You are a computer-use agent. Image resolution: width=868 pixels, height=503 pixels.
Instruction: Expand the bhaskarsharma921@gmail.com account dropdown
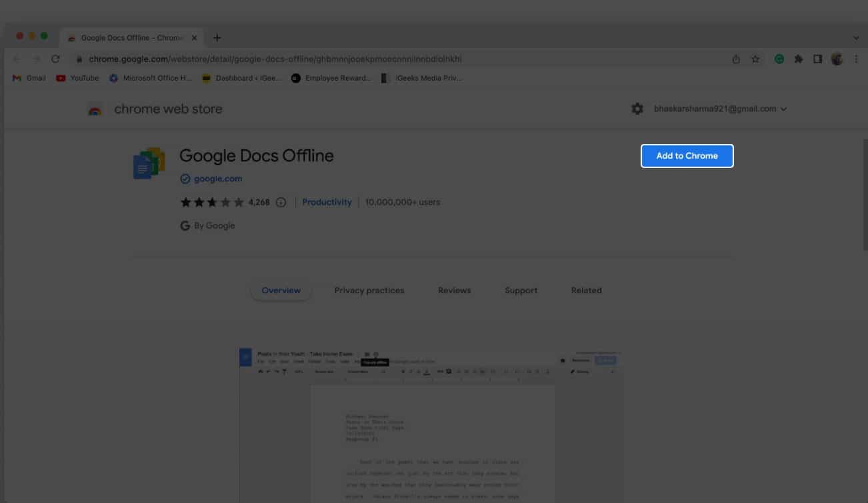pyautogui.click(x=721, y=109)
